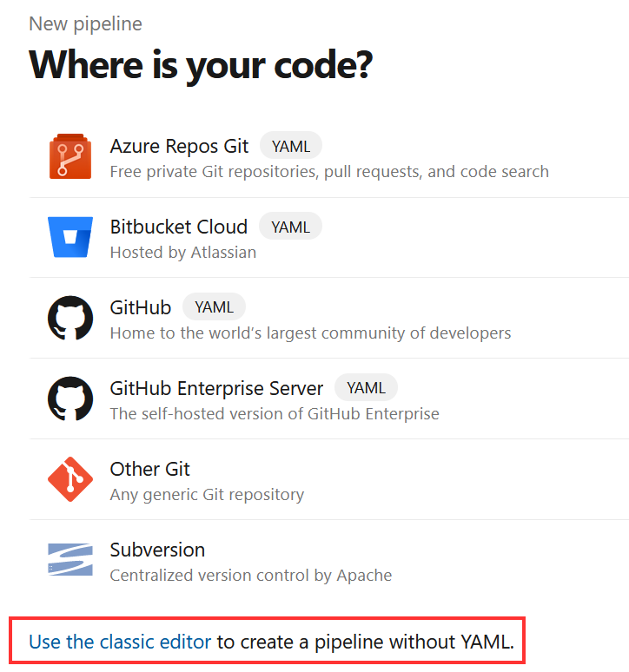Click 'Hosted by Atlassian' description text
This screenshot has height=672, width=629.
[183, 252]
